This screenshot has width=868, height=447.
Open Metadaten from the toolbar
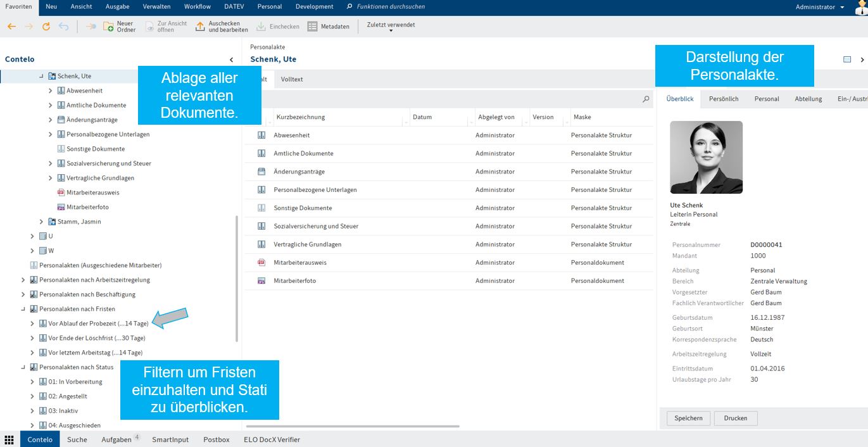pyautogui.click(x=328, y=27)
